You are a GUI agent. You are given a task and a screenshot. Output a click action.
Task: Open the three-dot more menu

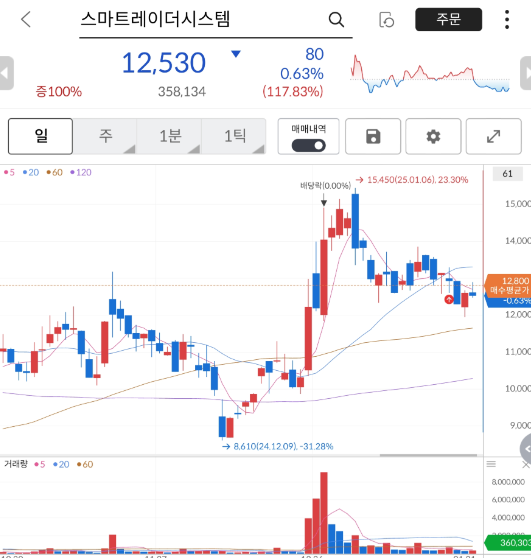pos(507,20)
